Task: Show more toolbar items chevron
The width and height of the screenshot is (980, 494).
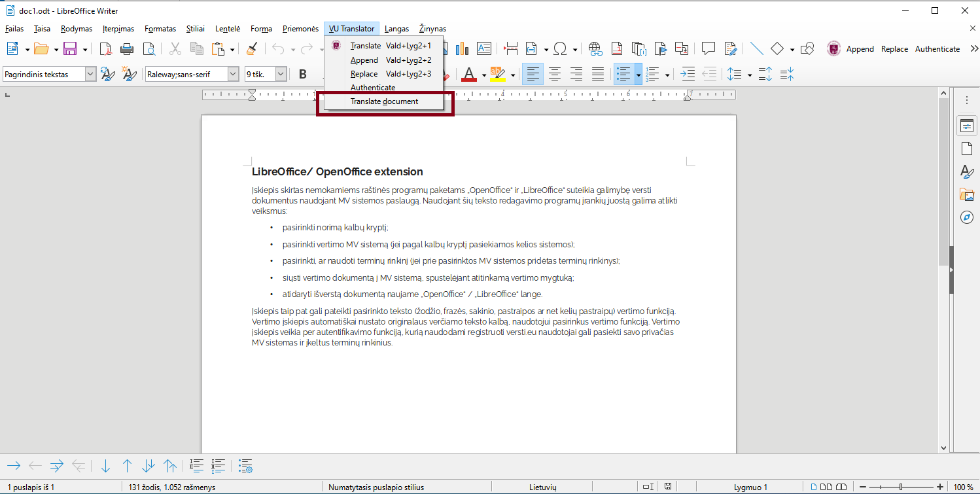Action: click(973, 48)
